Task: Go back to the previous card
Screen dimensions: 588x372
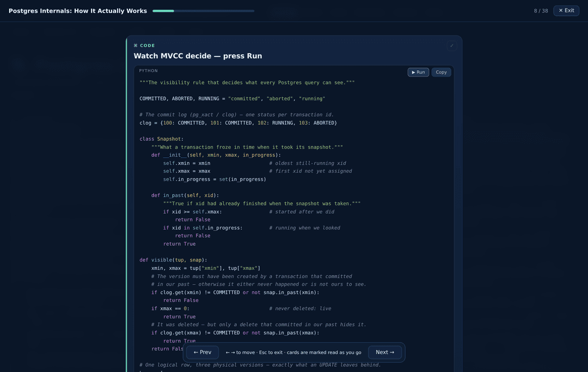Action: tap(203, 352)
